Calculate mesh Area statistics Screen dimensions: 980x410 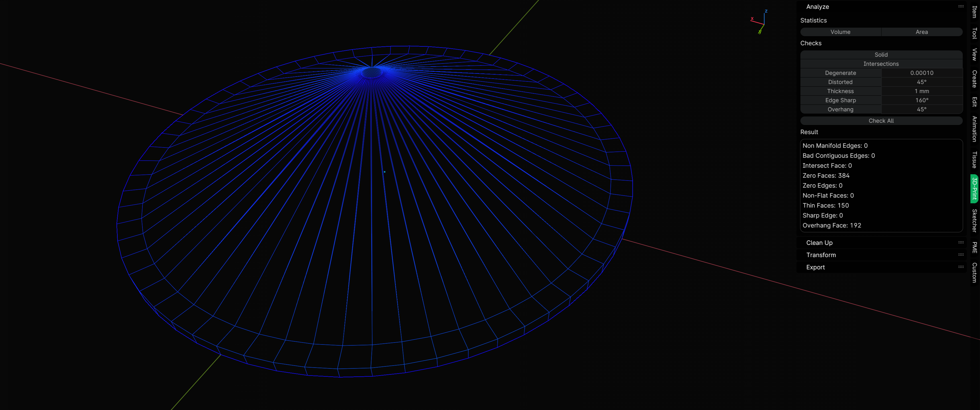[x=921, y=32]
